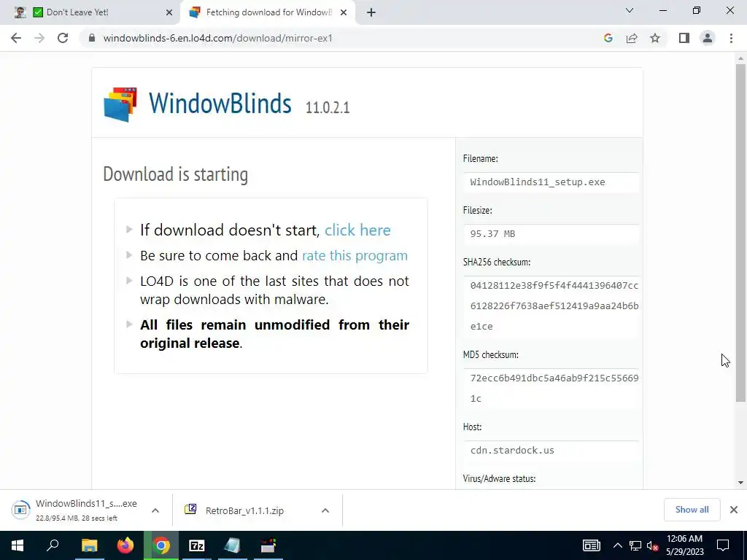The image size is (747, 560).
Task: Close the downloads bar
Action: 734,510
